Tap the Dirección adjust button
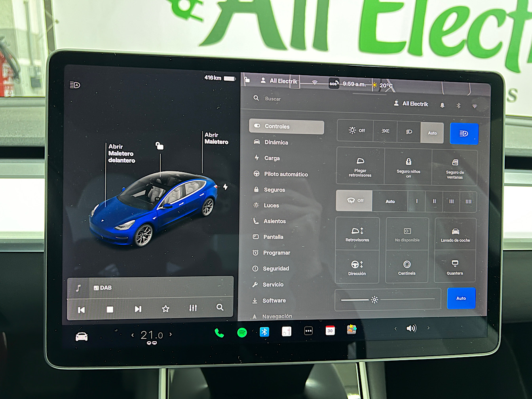Viewport: 532px width, 399px height. pyautogui.click(x=357, y=267)
